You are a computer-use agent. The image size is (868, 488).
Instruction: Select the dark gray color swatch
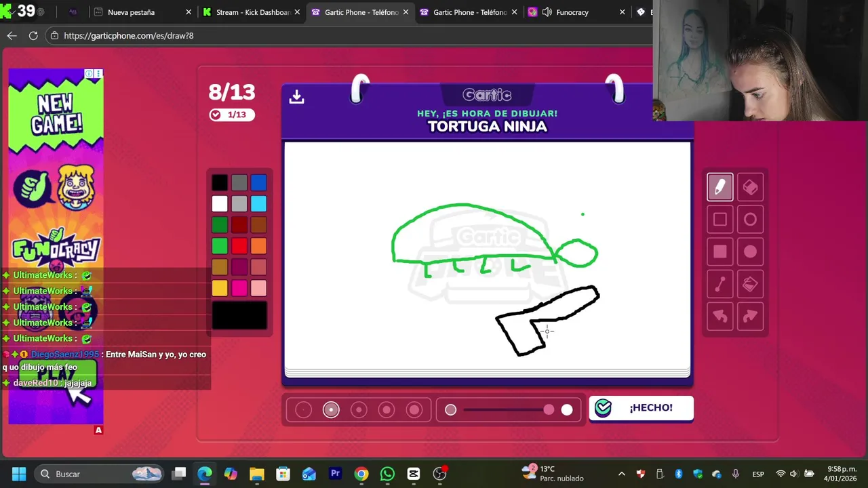coord(239,182)
